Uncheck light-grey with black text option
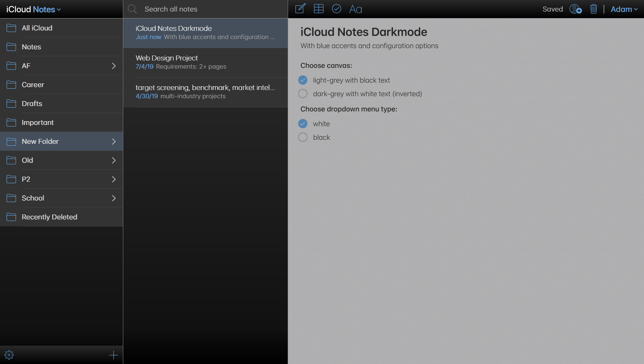The height and width of the screenshot is (364, 644). [303, 80]
